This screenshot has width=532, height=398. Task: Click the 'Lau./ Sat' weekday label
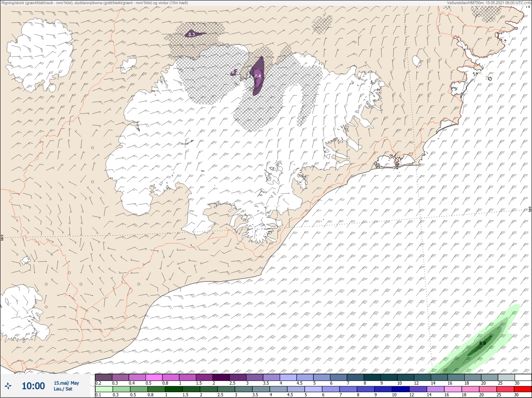tap(63, 389)
